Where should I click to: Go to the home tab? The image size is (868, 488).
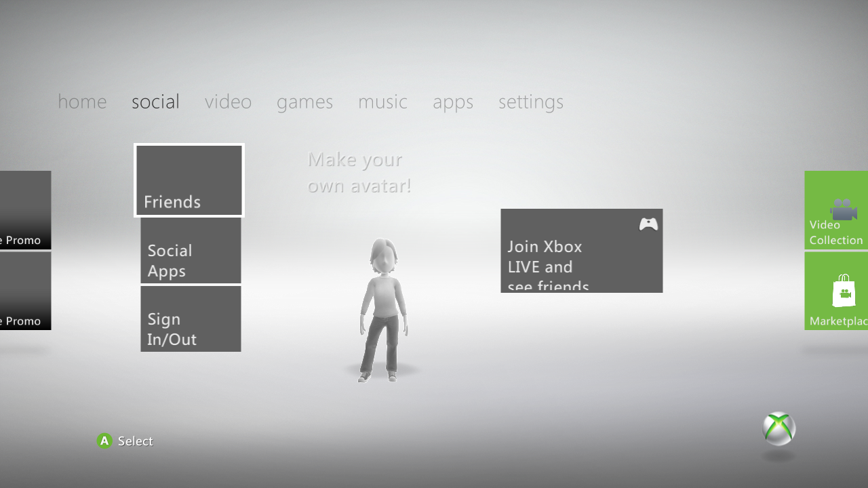point(82,102)
